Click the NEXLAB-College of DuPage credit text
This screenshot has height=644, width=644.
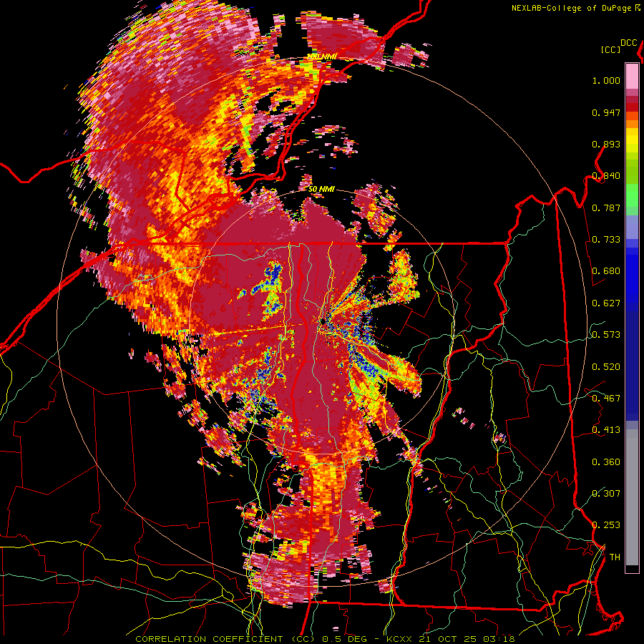(571, 8)
